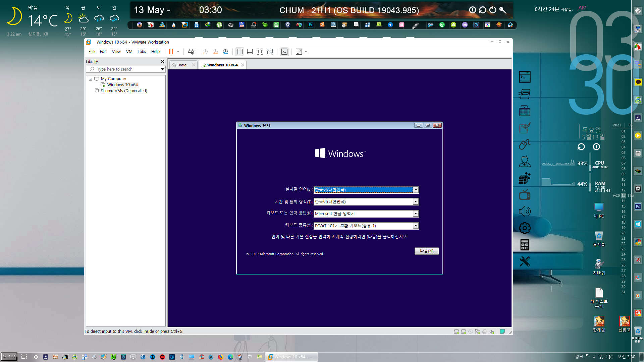
Task: Expand the 설치할 언어 dropdown
Action: pyautogui.click(x=415, y=190)
